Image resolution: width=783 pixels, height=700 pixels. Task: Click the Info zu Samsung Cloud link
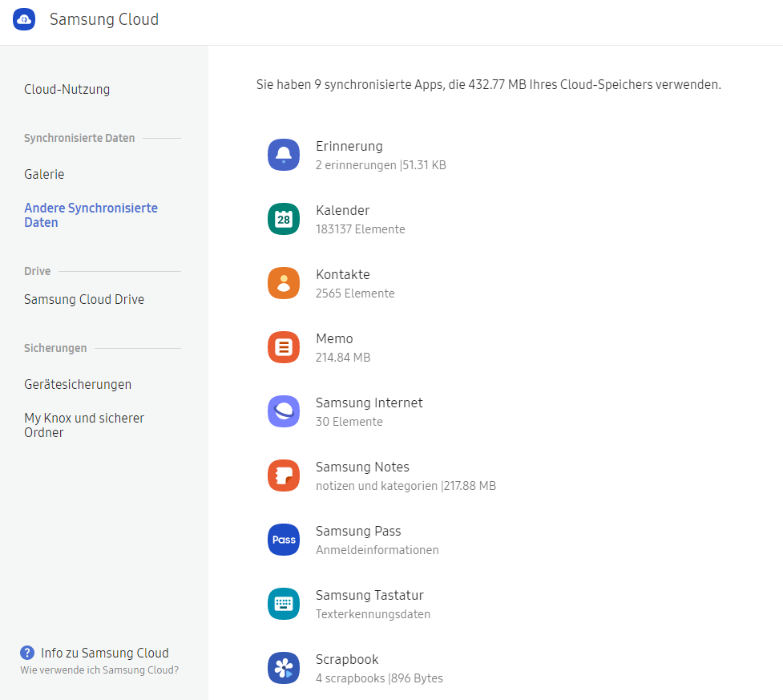click(104, 653)
